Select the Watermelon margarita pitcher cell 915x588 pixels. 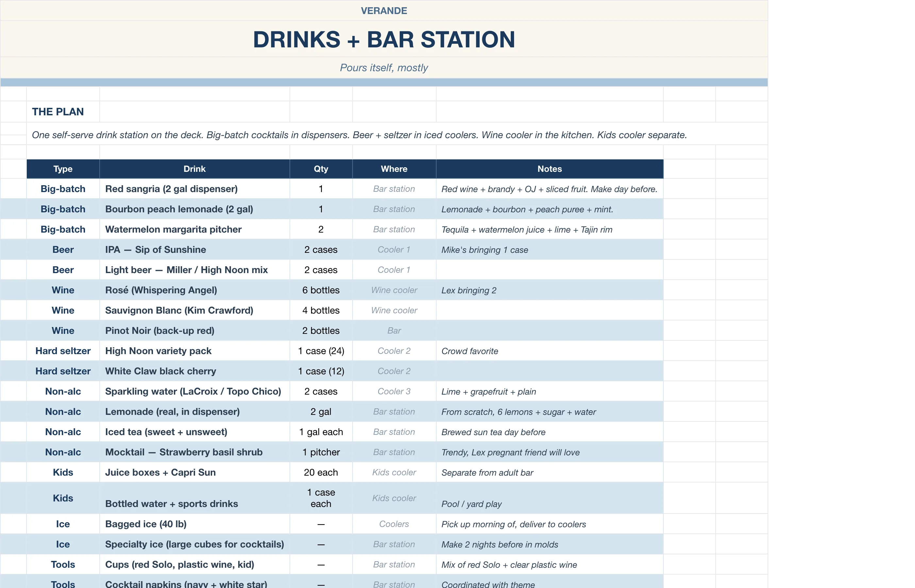click(x=194, y=229)
